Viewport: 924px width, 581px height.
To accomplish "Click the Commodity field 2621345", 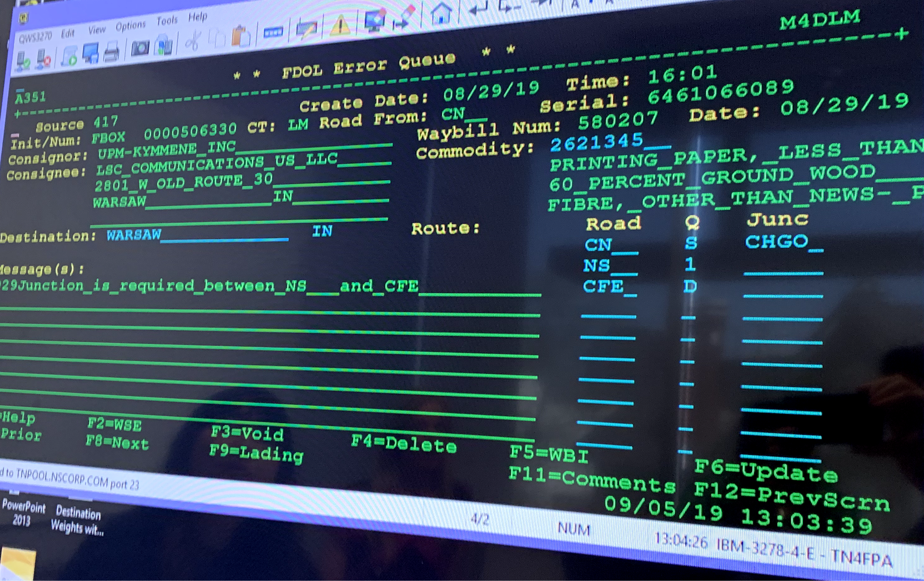I will (x=611, y=142).
